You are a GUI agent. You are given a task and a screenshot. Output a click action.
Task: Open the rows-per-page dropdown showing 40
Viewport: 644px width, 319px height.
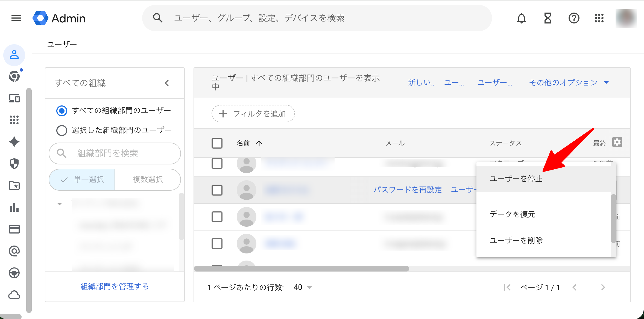pos(303,287)
